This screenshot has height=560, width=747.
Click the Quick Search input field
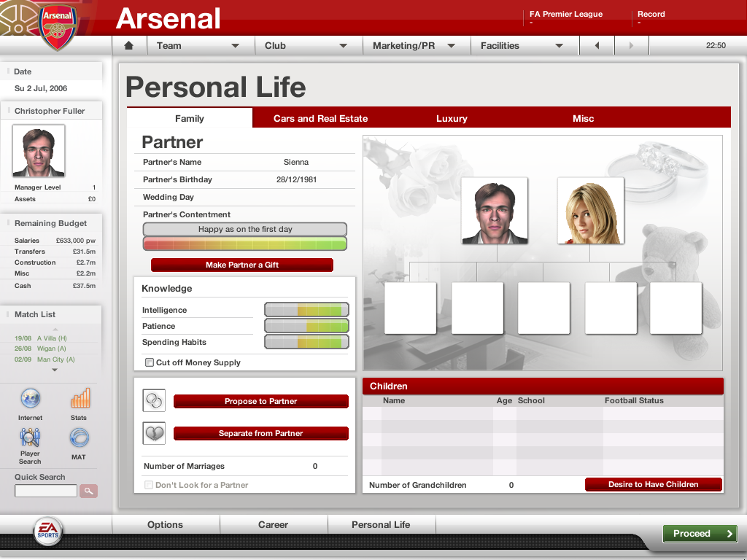tap(46, 491)
